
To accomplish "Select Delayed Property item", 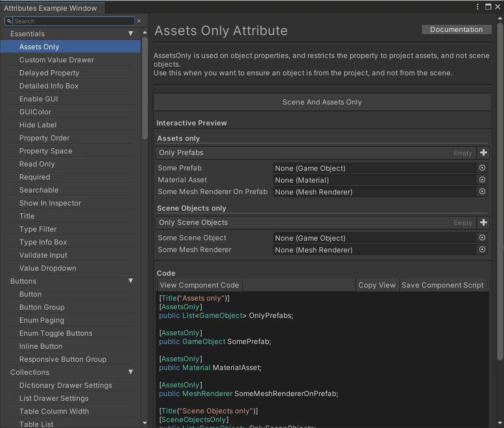I will 71,73.
